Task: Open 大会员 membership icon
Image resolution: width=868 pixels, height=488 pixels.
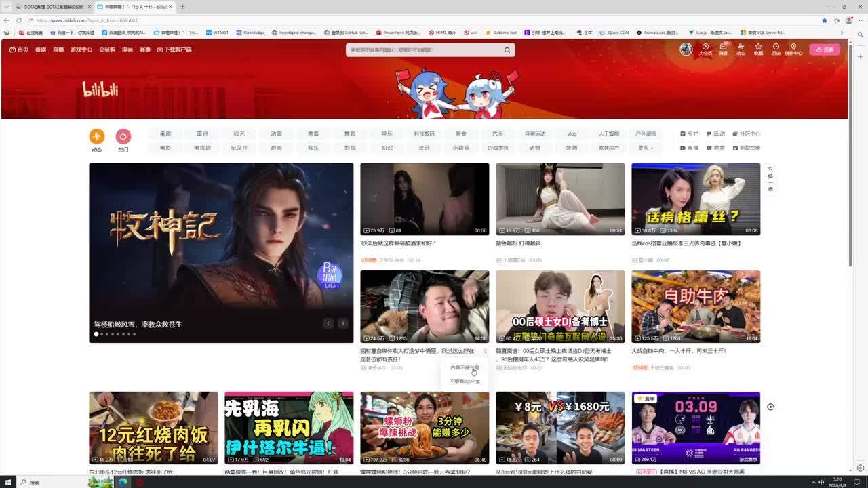Action: (x=705, y=49)
